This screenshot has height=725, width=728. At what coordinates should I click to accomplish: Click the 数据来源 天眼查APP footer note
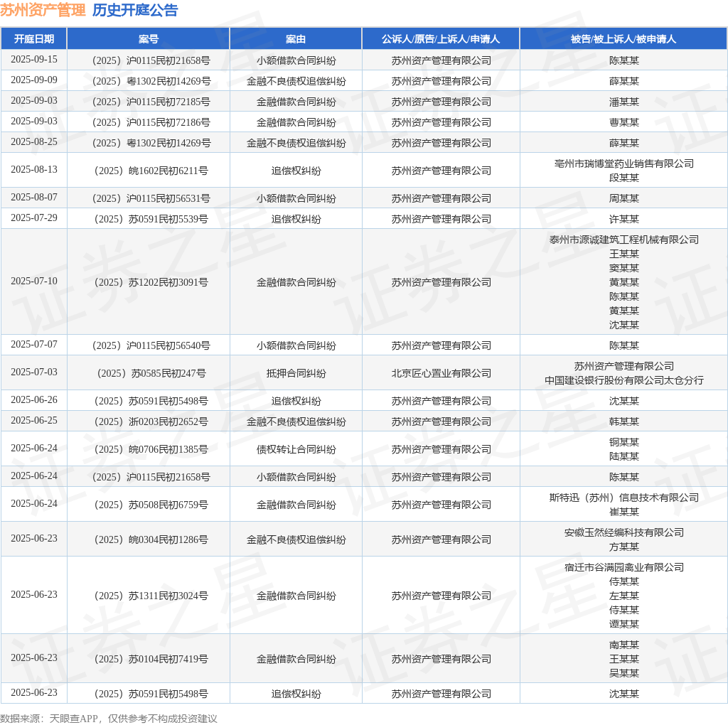click(109, 719)
